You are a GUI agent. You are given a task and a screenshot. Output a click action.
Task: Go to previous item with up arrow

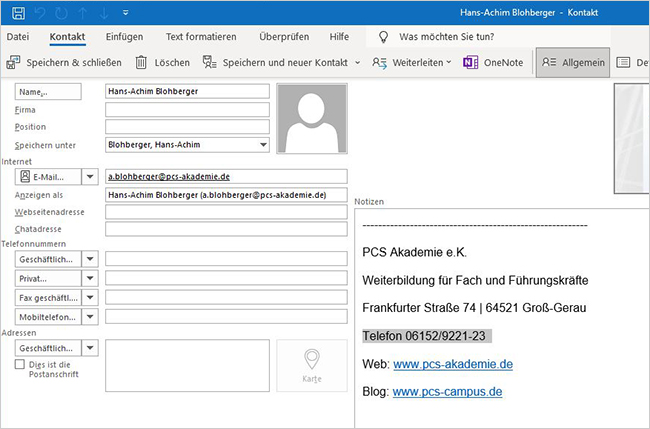83,13
